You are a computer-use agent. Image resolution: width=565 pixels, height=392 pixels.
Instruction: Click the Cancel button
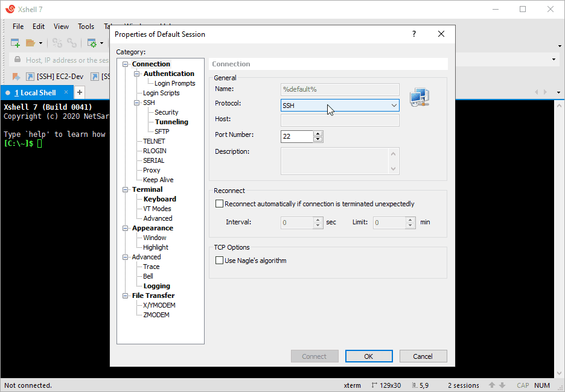pyautogui.click(x=423, y=356)
